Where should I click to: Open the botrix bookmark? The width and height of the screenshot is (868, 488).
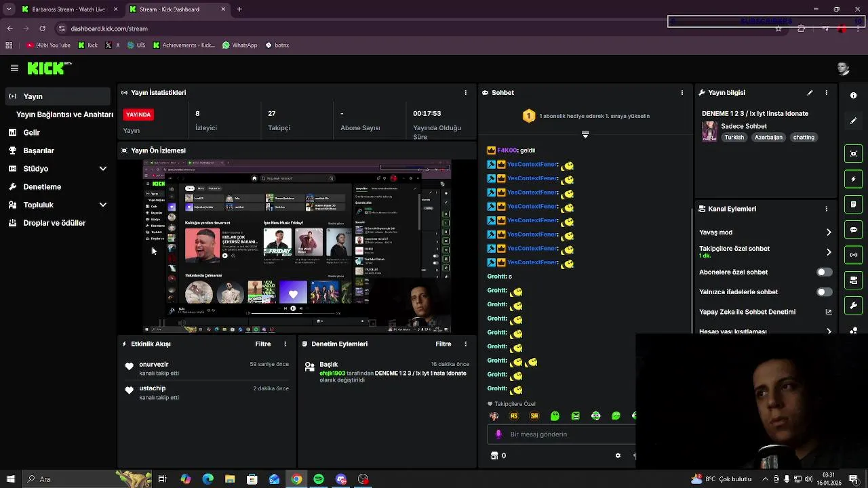point(277,45)
